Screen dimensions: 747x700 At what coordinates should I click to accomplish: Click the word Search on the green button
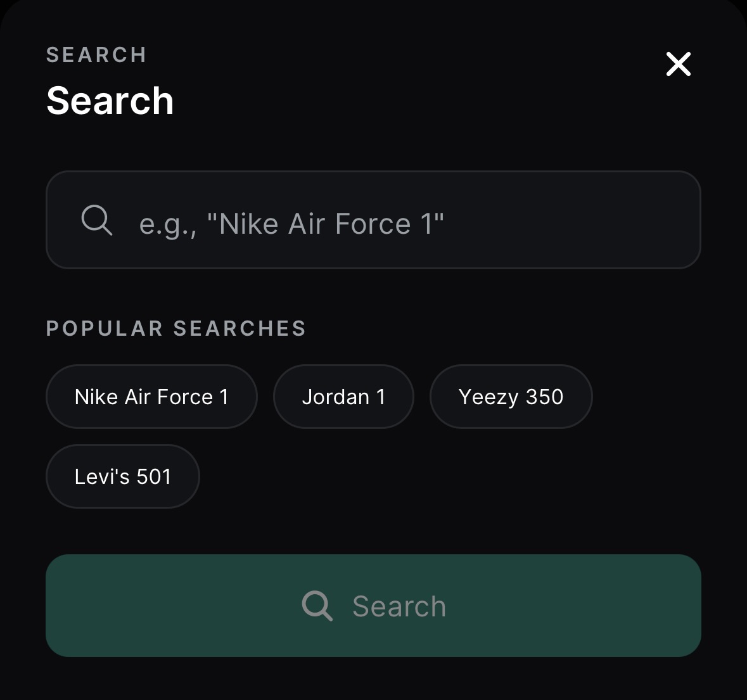[x=399, y=606]
